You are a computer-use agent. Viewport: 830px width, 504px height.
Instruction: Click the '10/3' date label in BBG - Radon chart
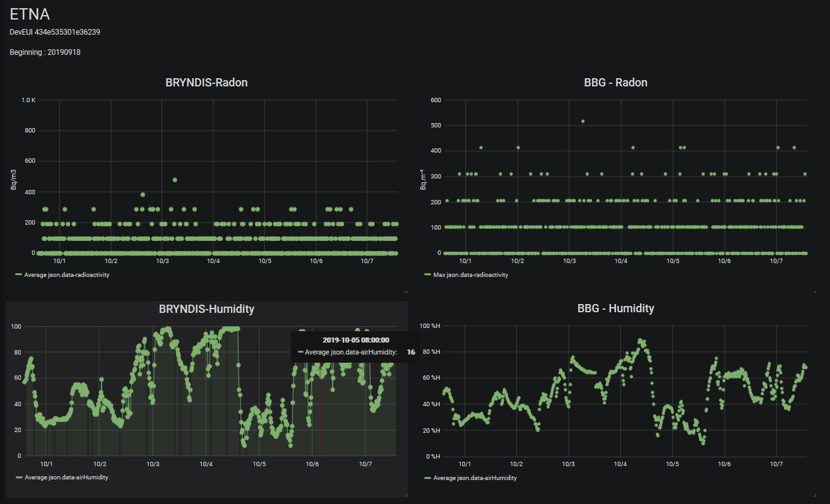(569, 261)
